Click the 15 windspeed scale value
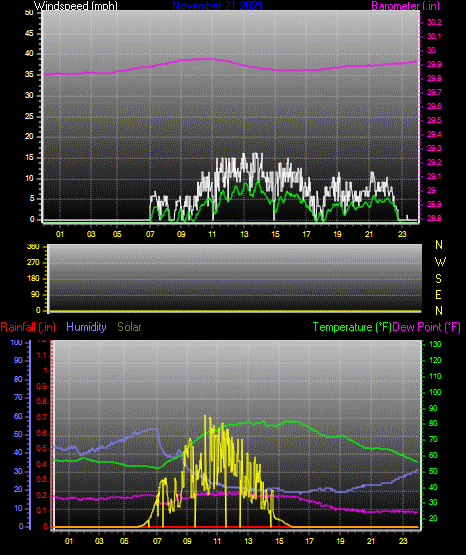This screenshot has height=555, width=466. coord(29,158)
